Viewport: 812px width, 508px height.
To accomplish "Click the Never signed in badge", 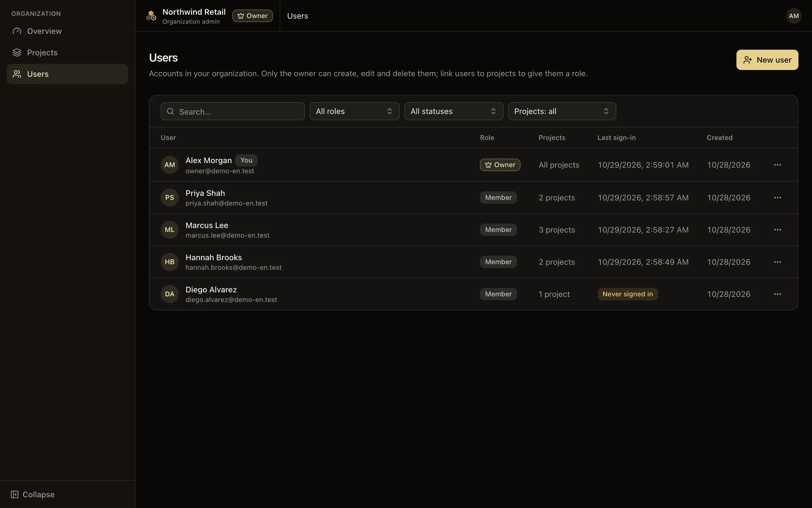I will tap(627, 294).
